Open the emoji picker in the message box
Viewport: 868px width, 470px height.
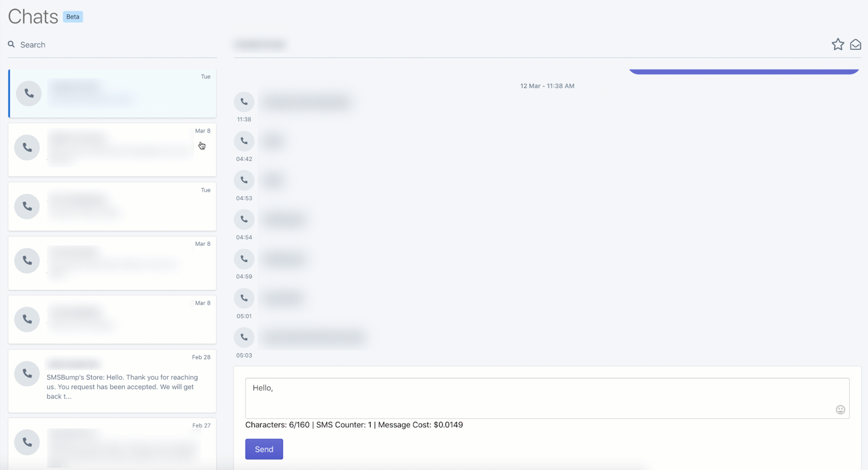(x=840, y=409)
